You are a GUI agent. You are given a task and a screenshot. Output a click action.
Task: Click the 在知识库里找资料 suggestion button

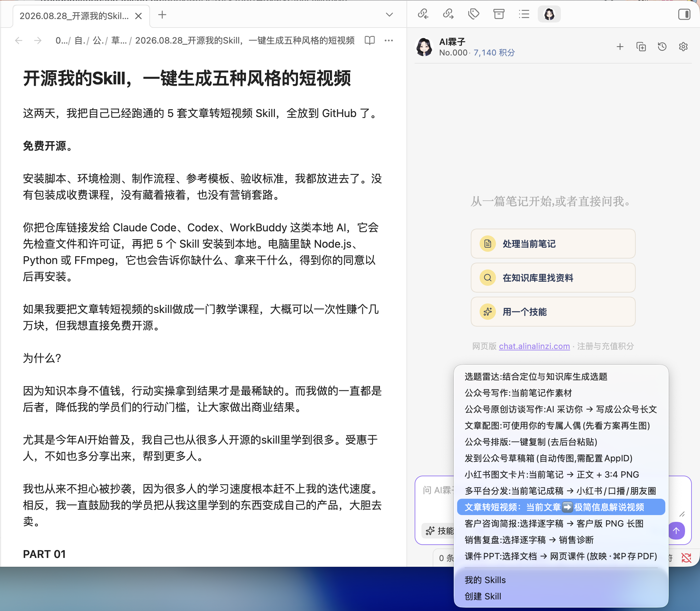coord(553,278)
